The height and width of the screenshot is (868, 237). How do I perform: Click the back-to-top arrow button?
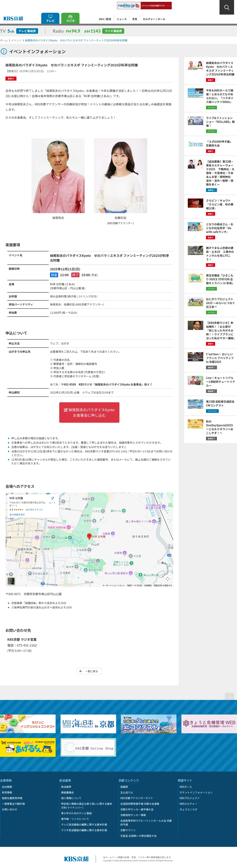click(x=229, y=697)
